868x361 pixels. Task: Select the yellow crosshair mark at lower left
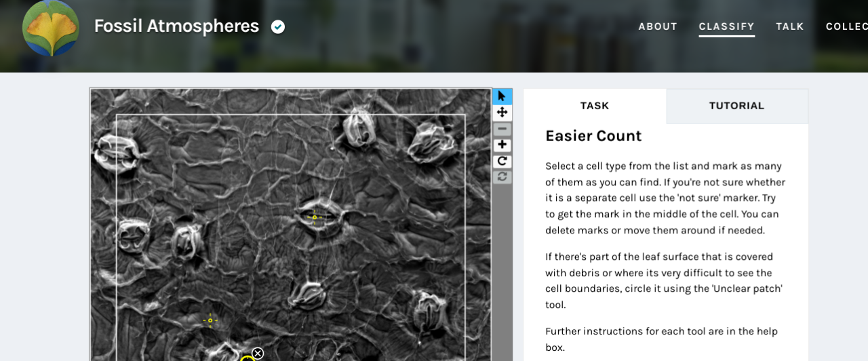[210, 320]
